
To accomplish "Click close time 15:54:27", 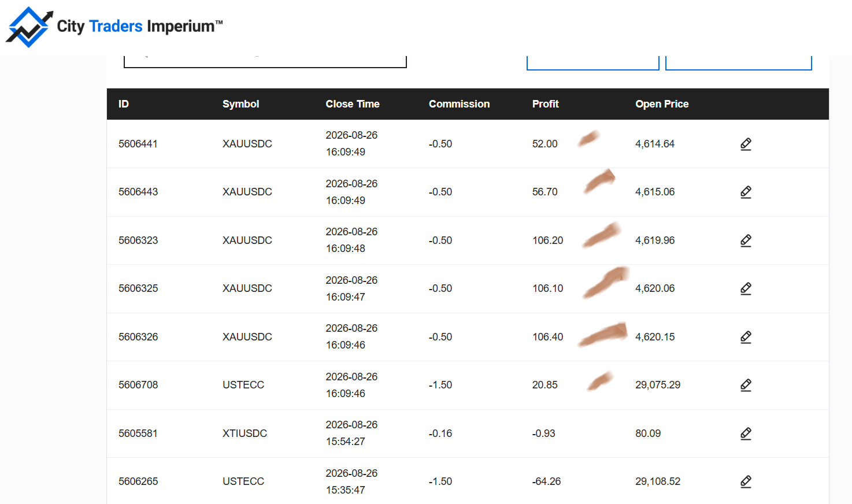I will [x=346, y=442].
